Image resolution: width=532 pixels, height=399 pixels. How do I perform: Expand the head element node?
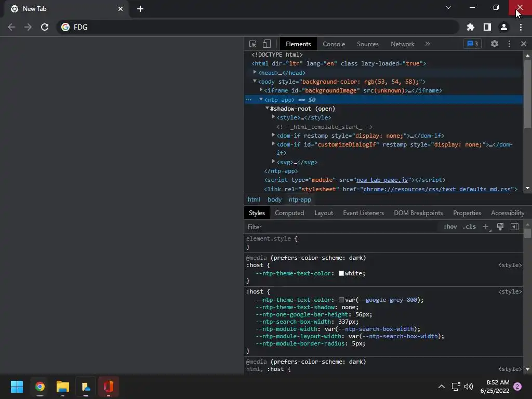[x=255, y=72]
